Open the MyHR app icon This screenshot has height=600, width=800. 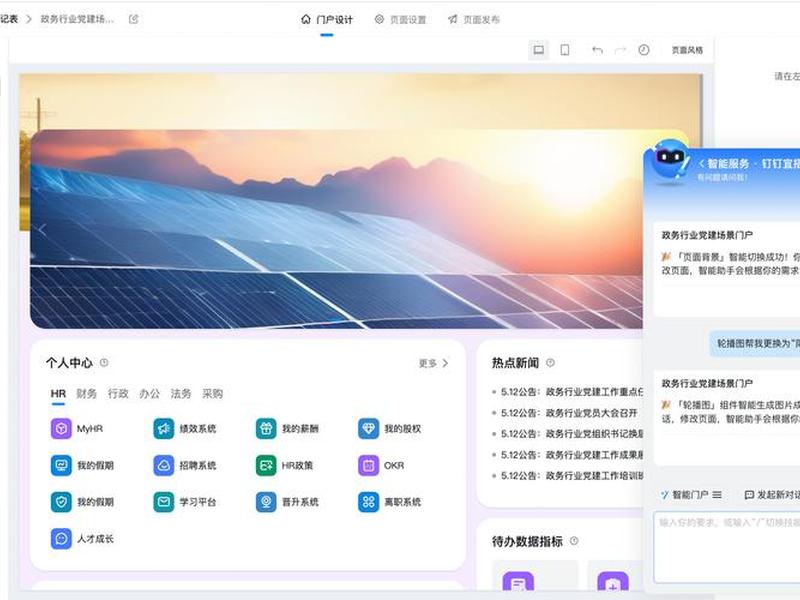pos(61,429)
